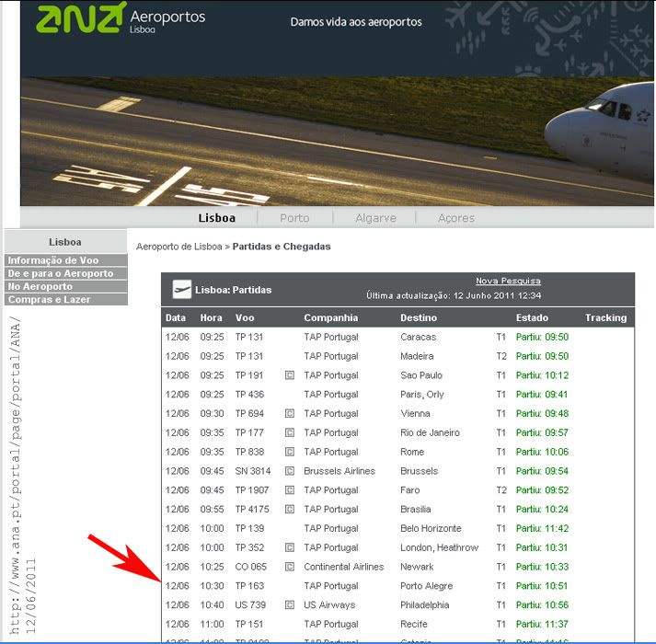Open Informação de Voo sidebar menu
This screenshot has width=656, height=644.
click(x=65, y=260)
